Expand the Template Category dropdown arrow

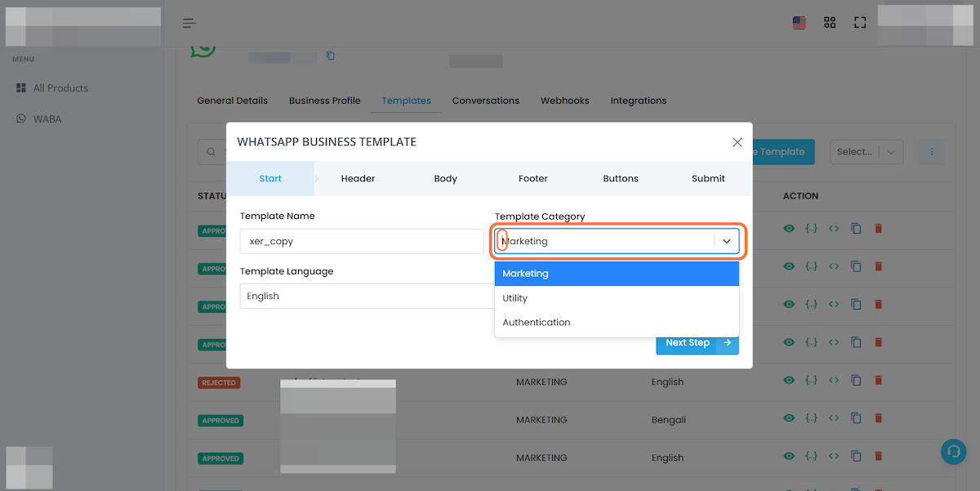click(x=727, y=241)
